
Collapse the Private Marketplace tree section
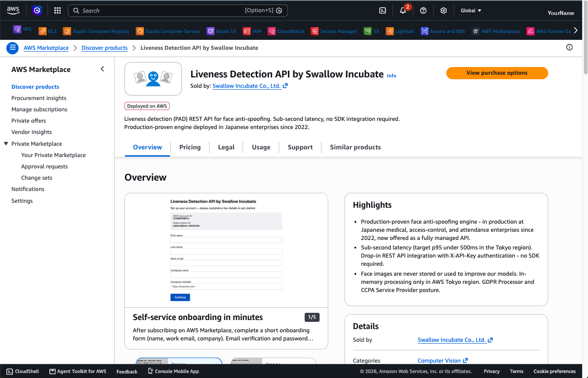pyautogui.click(x=6, y=144)
